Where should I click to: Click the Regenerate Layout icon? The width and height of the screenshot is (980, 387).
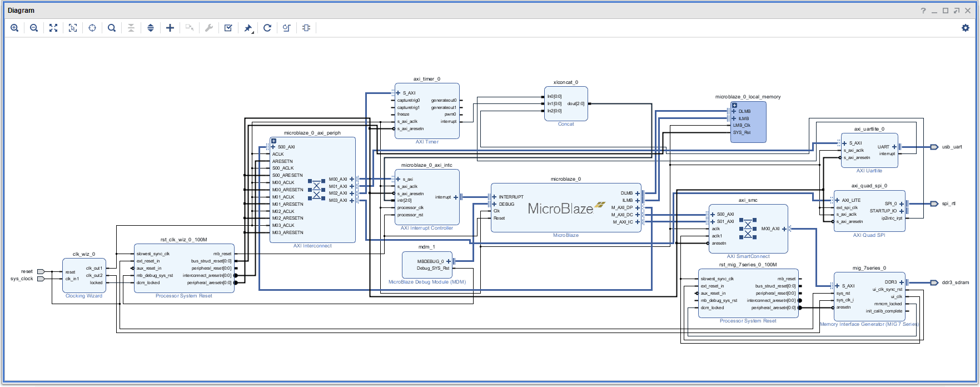(267, 28)
